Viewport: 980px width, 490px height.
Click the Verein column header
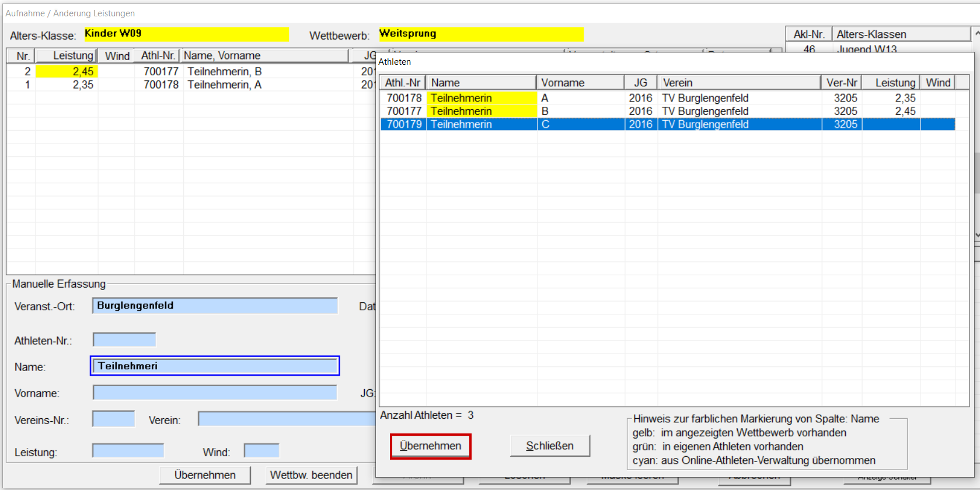point(738,83)
